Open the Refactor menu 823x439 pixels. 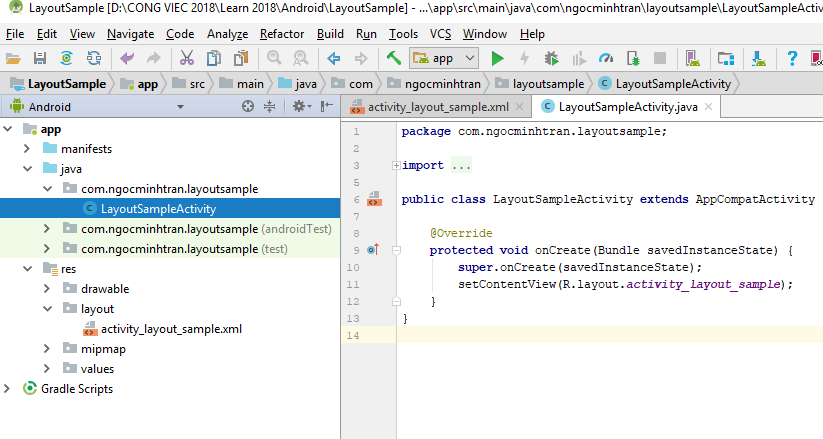click(281, 34)
